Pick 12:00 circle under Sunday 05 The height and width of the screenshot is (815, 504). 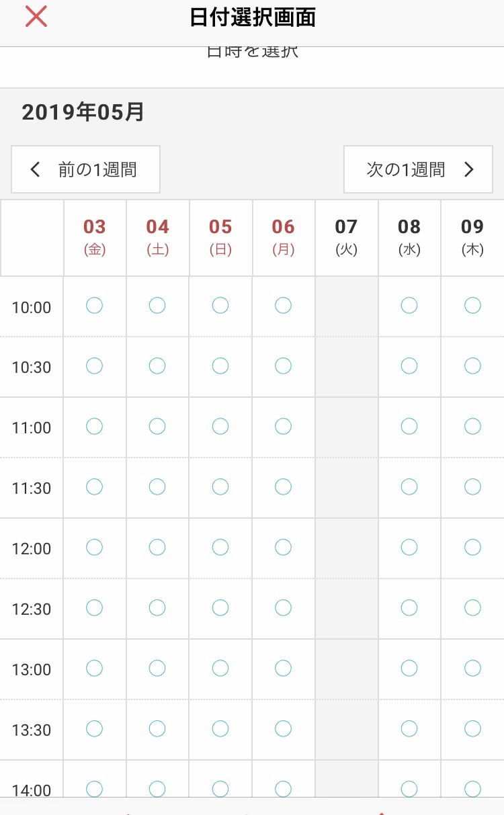pos(220,548)
